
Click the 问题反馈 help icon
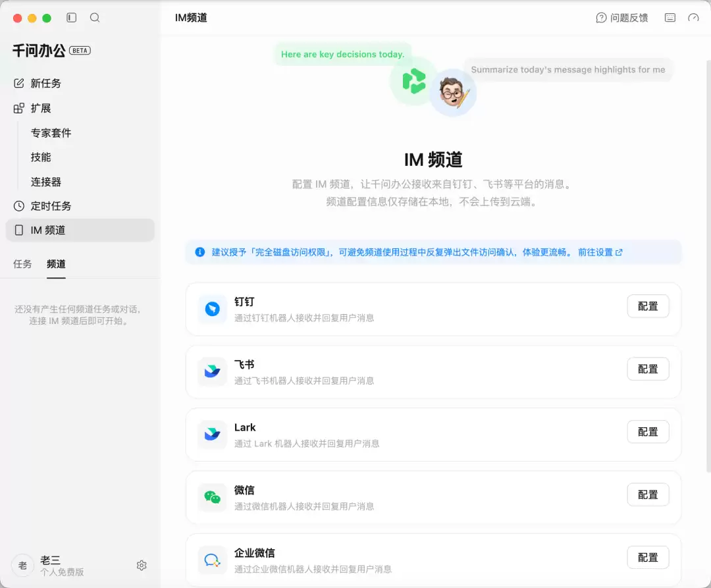tap(601, 18)
